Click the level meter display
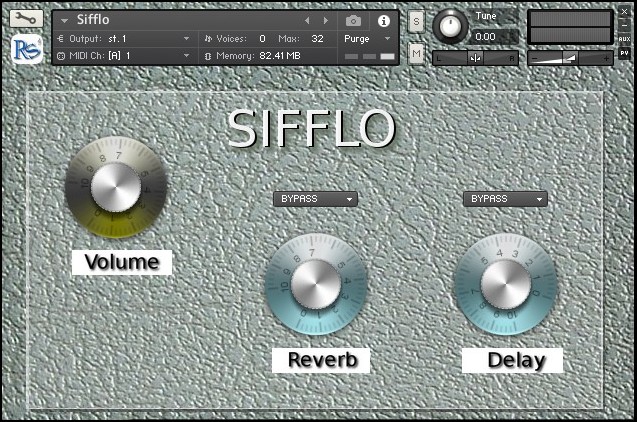The height and width of the screenshot is (422, 637). [570, 27]
